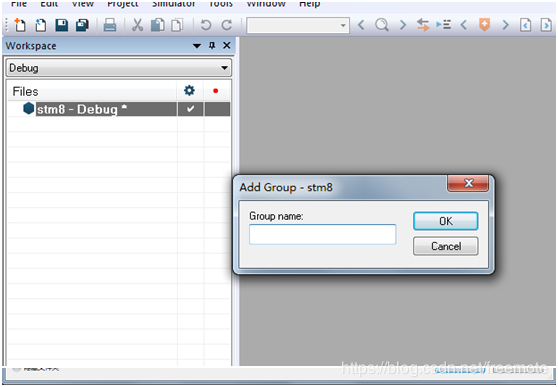Create a new document from toolbar

pos(20,25)
